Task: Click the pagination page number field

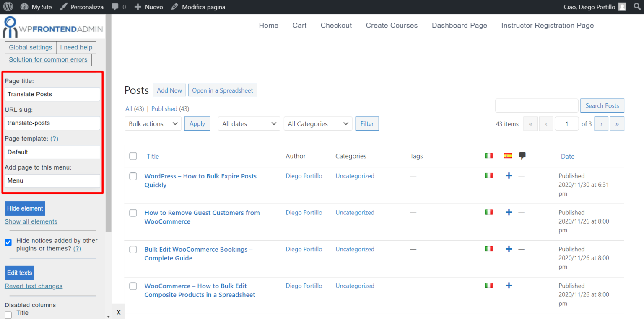Action: point(566,123)
